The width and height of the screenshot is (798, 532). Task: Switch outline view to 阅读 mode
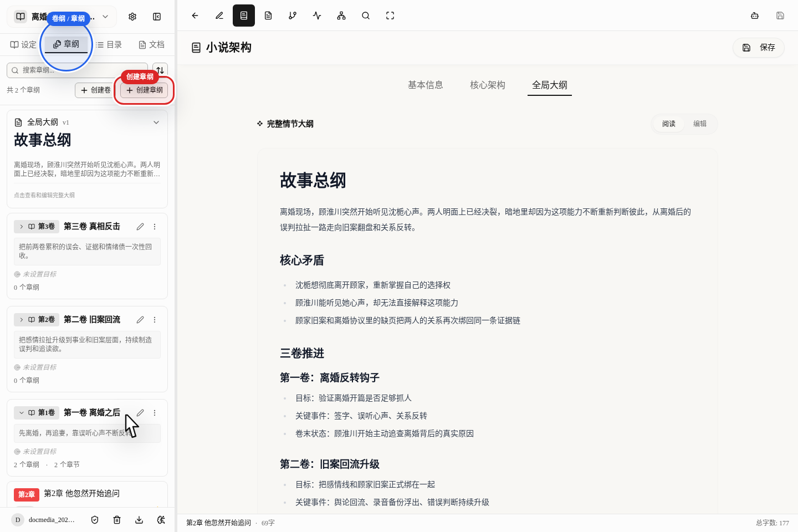pyautogui.click(x=669, y=124)
